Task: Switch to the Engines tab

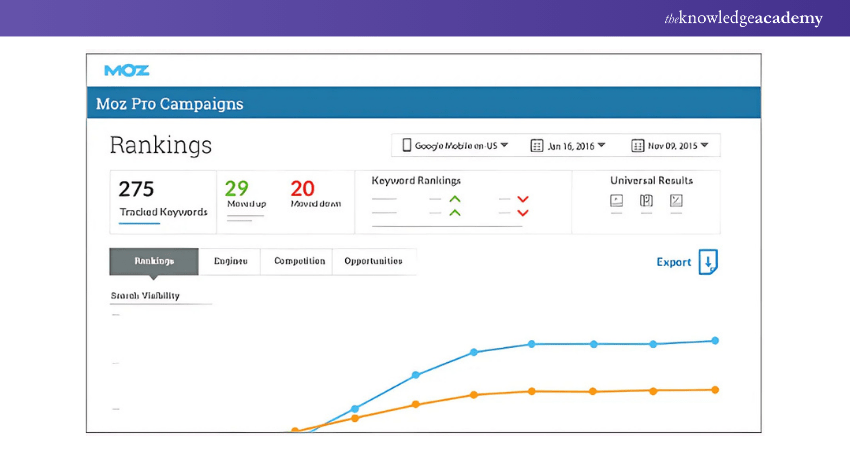Action: click(230, 261)
